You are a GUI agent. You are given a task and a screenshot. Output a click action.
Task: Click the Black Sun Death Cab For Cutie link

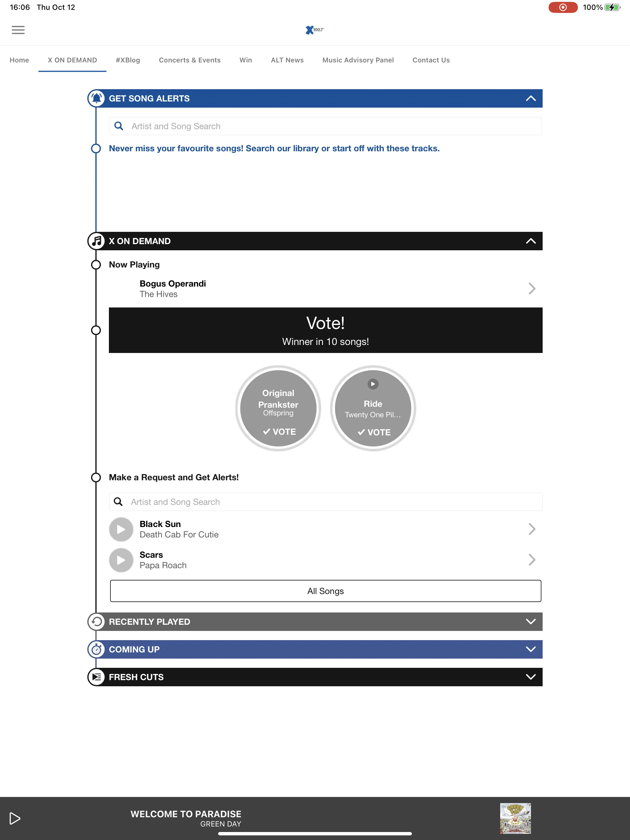(x=325, y=529)
